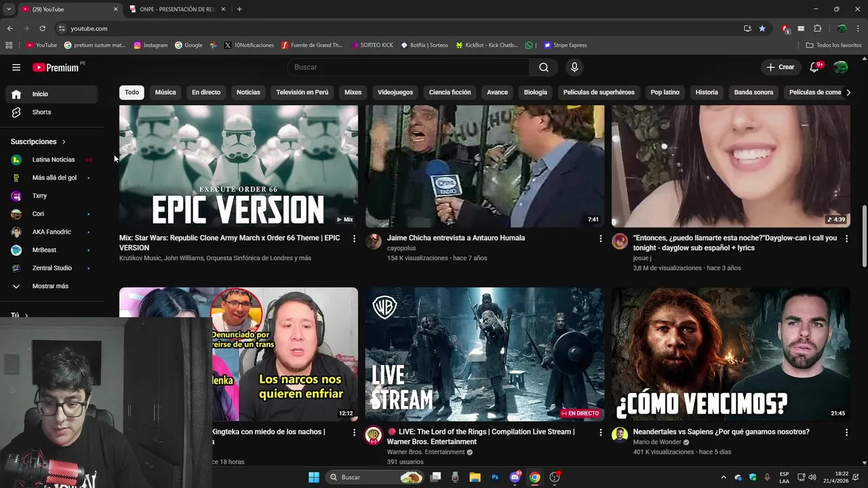Open Discord from the taskbar

(x=515, y=477)
